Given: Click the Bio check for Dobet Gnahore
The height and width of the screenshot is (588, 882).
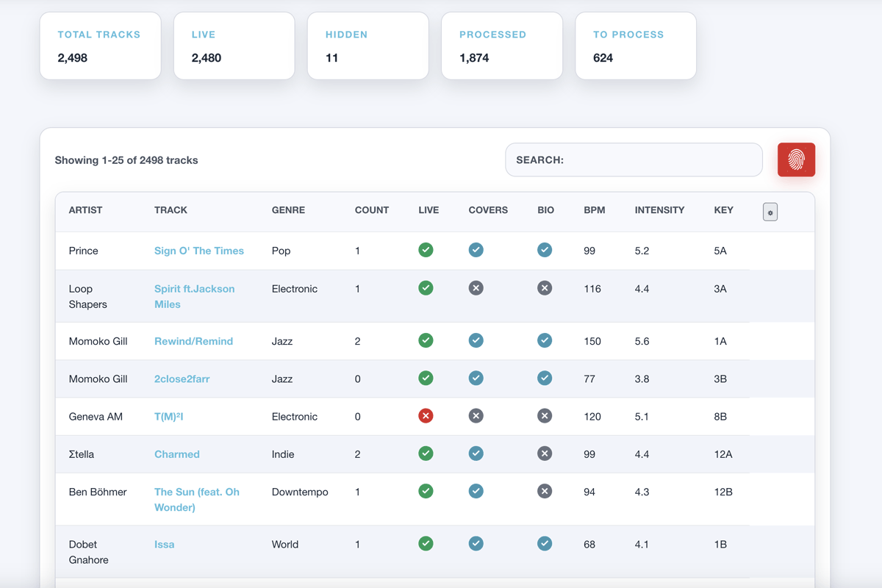Looking at the screenshot, I should (x=545, y=544).
